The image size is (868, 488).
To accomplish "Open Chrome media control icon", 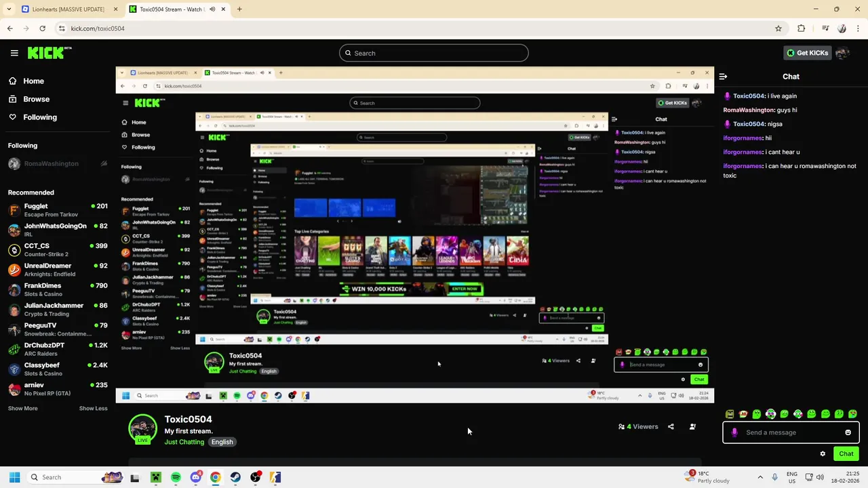I will coord(825,28).
